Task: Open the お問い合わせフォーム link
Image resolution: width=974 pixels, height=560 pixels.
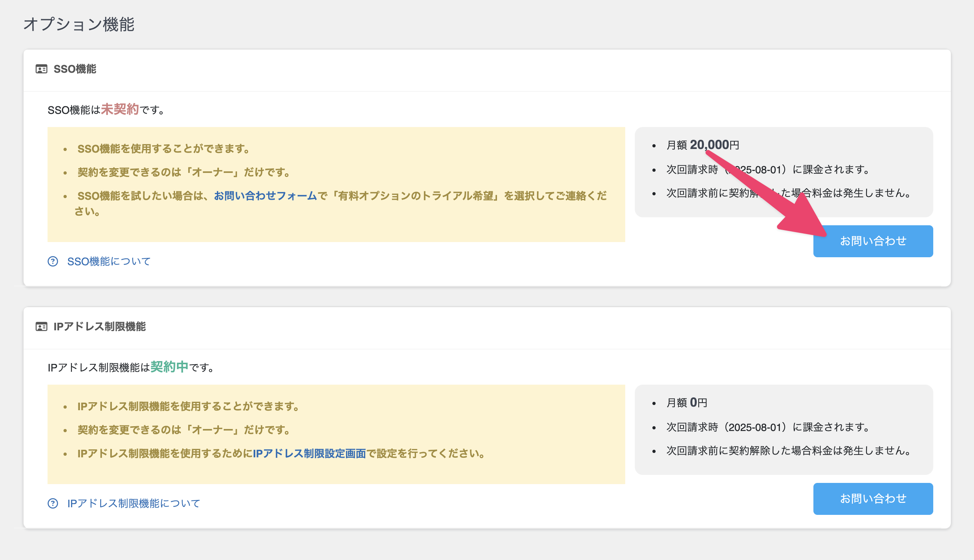Action: [x=266, y=196]
